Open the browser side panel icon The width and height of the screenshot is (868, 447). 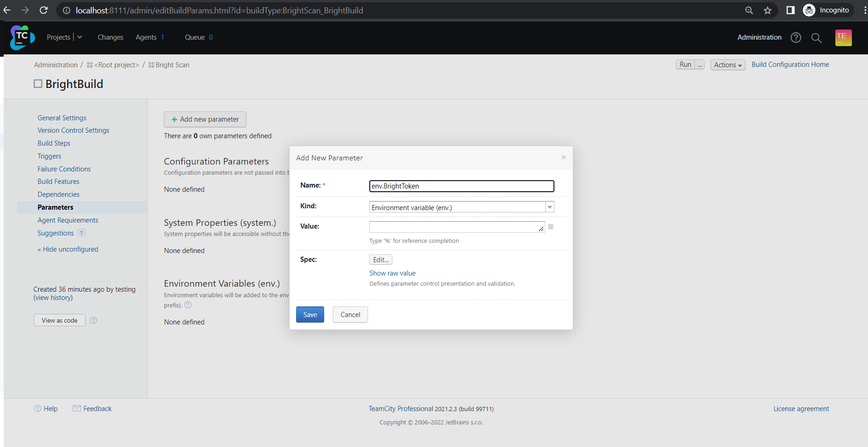790,10
